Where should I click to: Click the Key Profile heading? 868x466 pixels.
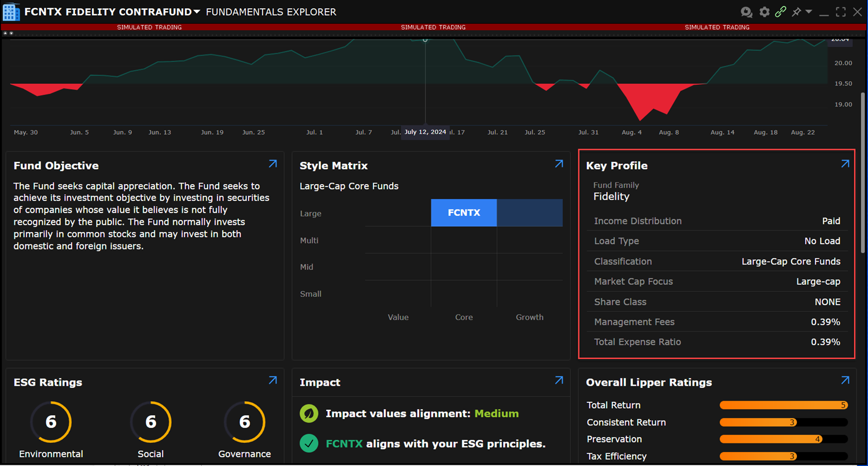[616, 166]
